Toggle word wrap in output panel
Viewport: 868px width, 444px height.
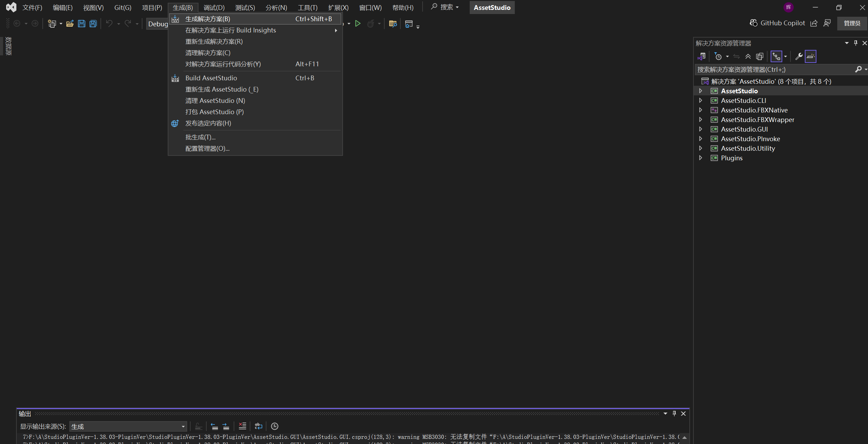(x=259, y=426)
